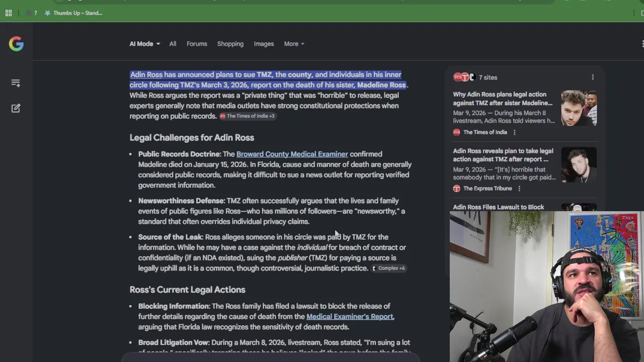Open options for The Express Tribune source
The height and width of the screenshot is (362, 644).
click(x=519, y=189)
